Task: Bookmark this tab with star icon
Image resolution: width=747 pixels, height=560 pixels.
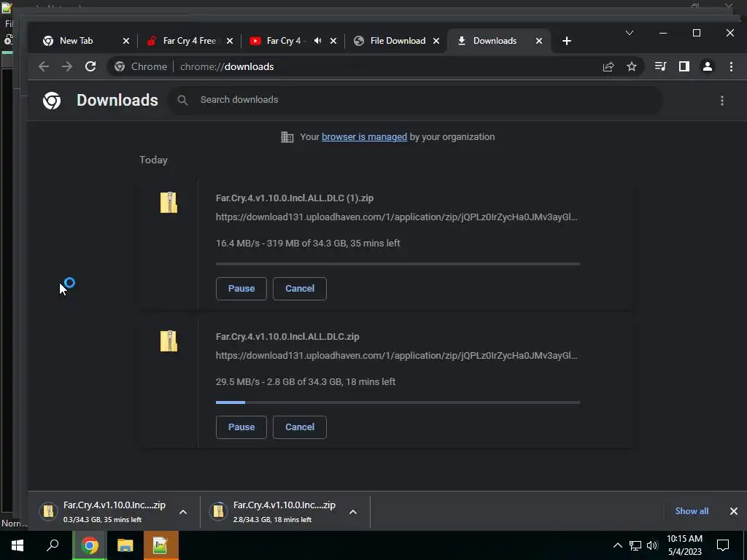Action: click(632, 66)
